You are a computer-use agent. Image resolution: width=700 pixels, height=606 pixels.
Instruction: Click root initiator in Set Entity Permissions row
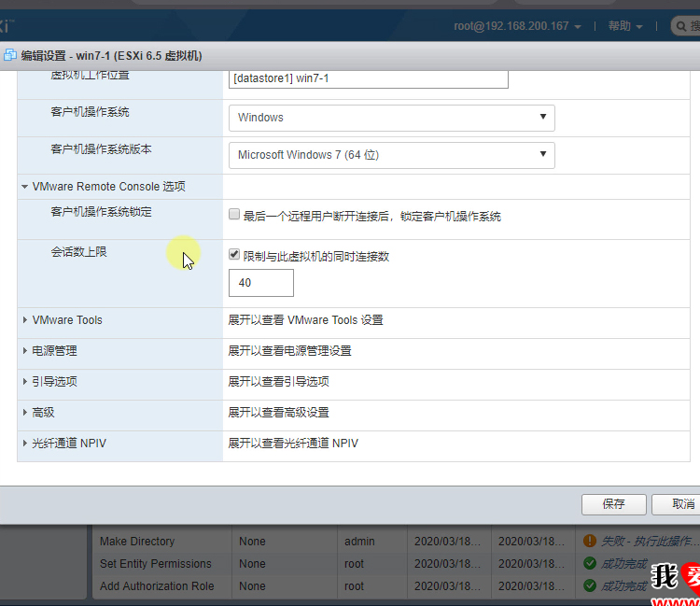354,564
